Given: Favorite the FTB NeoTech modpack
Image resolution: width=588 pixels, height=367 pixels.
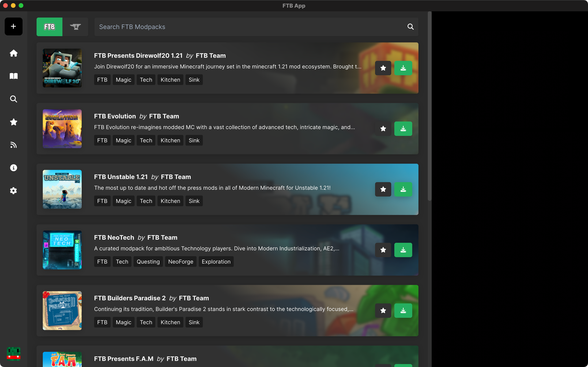Looking at the screenshot, I should [x=383, y=250].
